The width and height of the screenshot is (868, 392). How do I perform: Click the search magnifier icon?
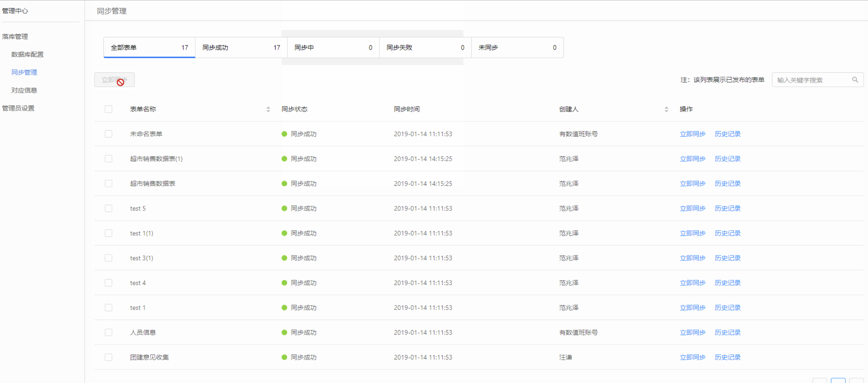point(855,80)
